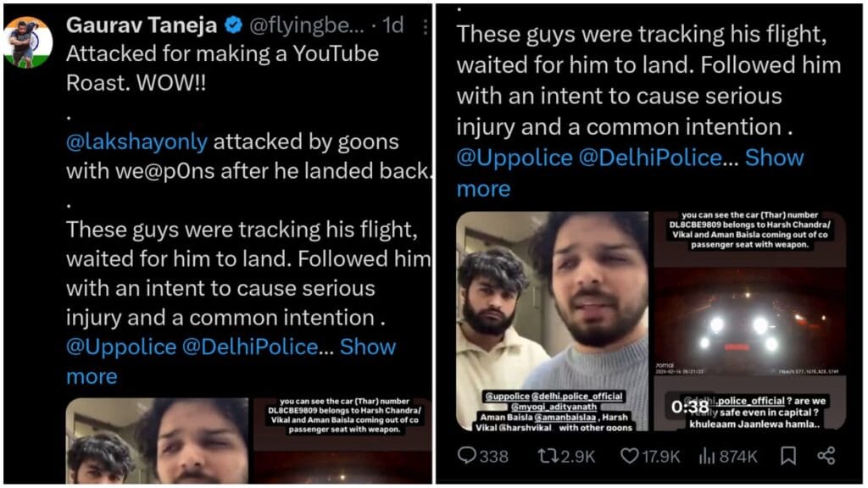Image resolution: width=868 pixels, height=488 pixels.
Task: Open @DelhiPolice mention in right panel
Action: point(650,158)
